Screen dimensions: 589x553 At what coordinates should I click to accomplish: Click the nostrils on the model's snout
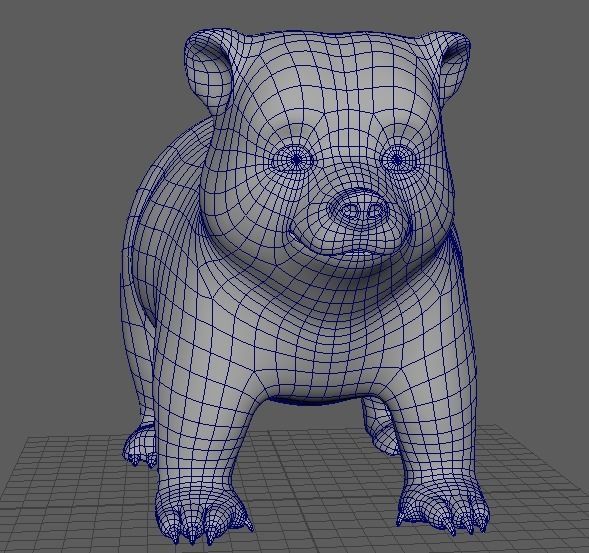point(362,211)
